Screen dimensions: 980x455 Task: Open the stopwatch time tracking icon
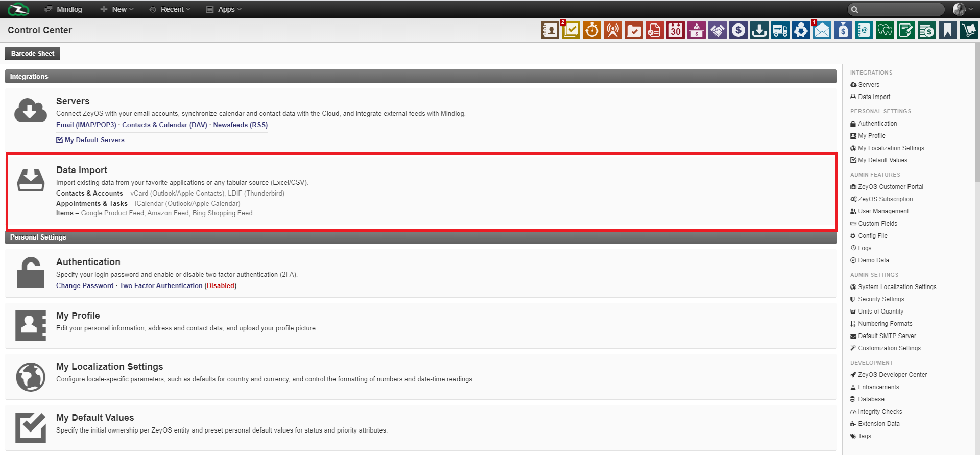591,31
